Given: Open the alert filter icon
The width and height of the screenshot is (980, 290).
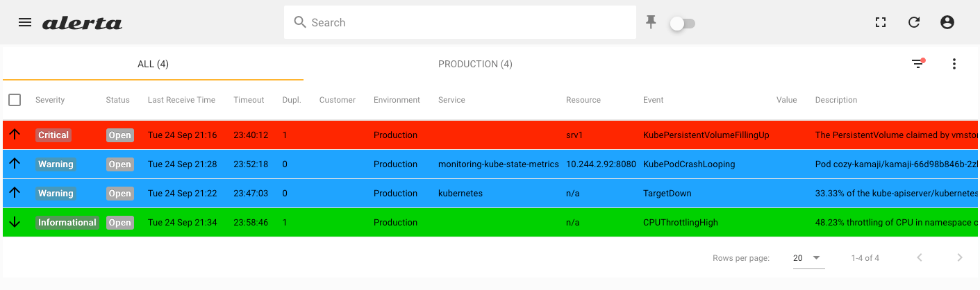Looking at the screenshot, I should click(918, 64).
